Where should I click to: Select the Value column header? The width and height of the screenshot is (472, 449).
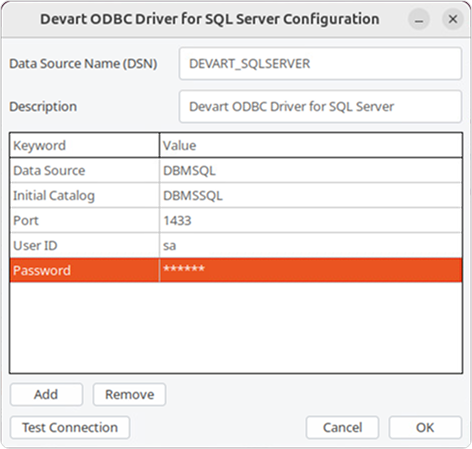(x=311, y=145)
